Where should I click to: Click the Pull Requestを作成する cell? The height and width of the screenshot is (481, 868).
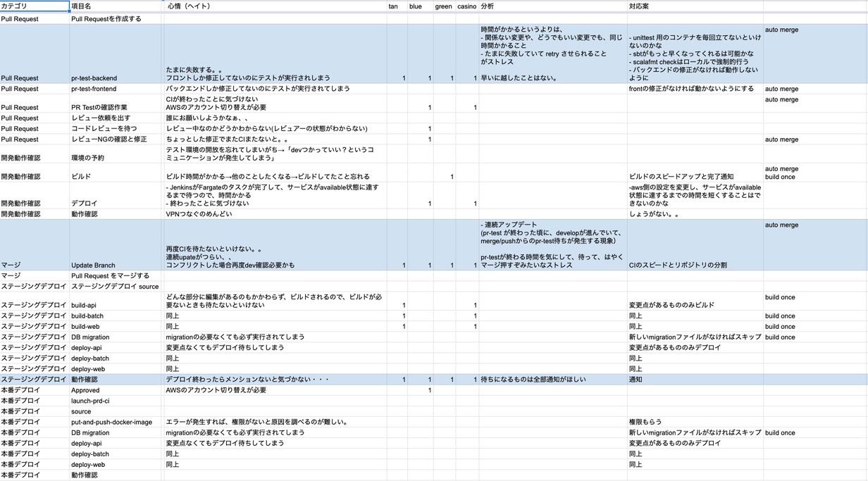coord(117,19)
